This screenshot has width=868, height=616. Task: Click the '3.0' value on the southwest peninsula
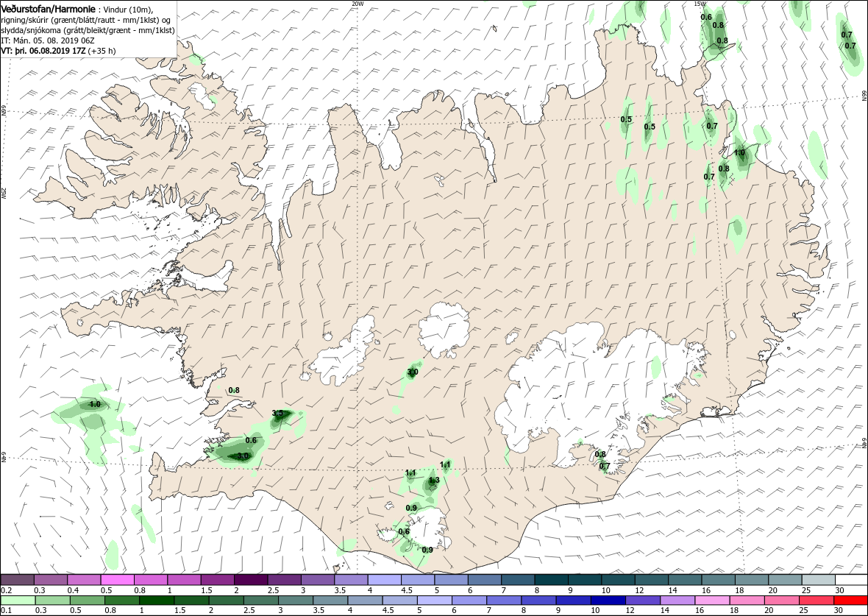[x=243, y=456]
